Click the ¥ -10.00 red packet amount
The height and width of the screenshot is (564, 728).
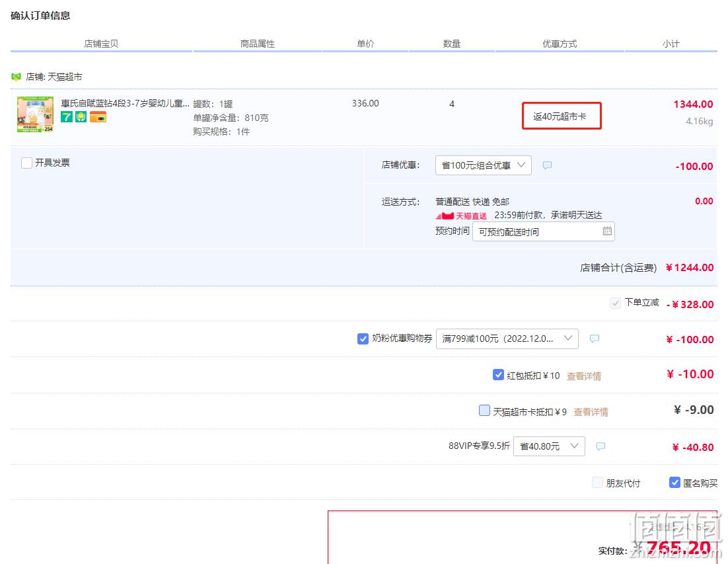[690, 374]
